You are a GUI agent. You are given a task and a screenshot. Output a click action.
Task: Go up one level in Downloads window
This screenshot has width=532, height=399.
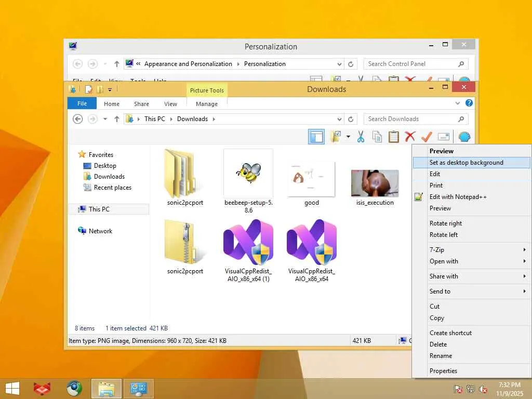pos(116,119)
